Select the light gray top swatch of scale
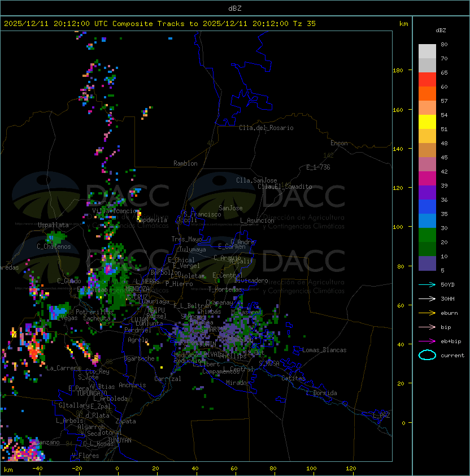The height and width of the screenshot is (476, 470). point(427,51)
